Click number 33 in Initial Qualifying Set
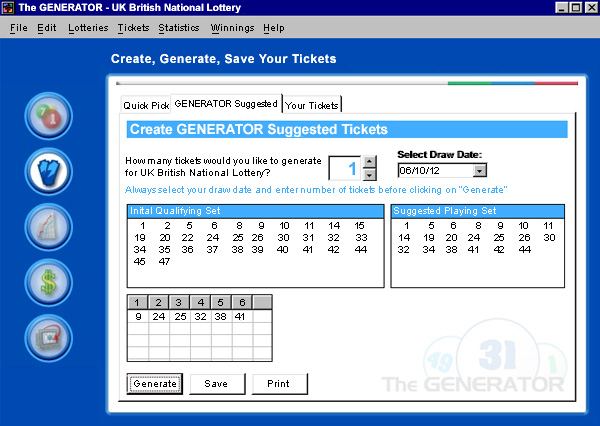 (361, 238)
